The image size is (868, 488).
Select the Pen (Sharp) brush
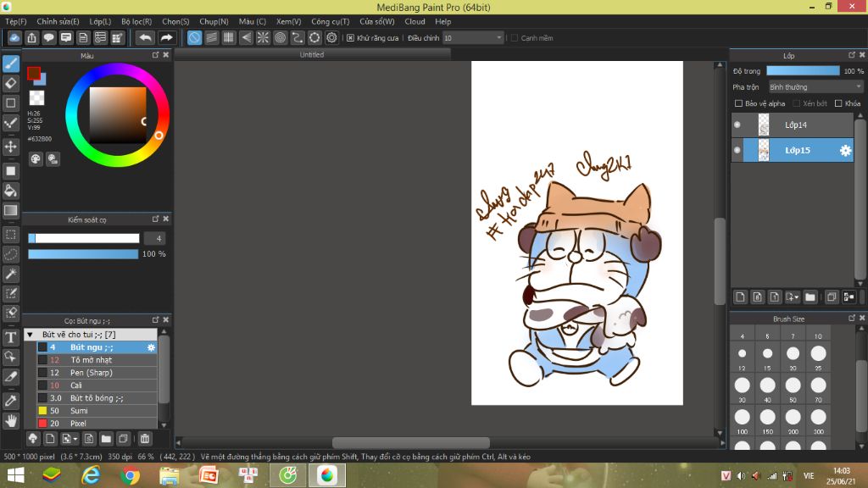pyautogui.click(x=97, y=373)
